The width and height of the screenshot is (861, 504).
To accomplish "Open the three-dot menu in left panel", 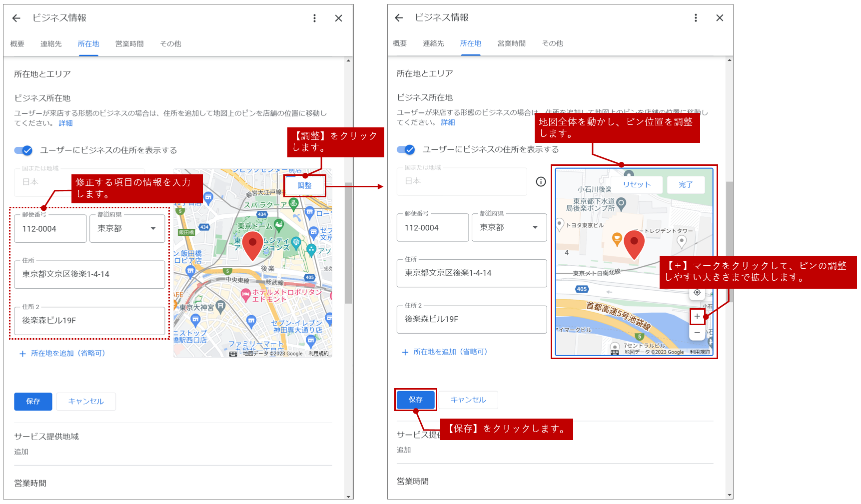I will [314, 18].
